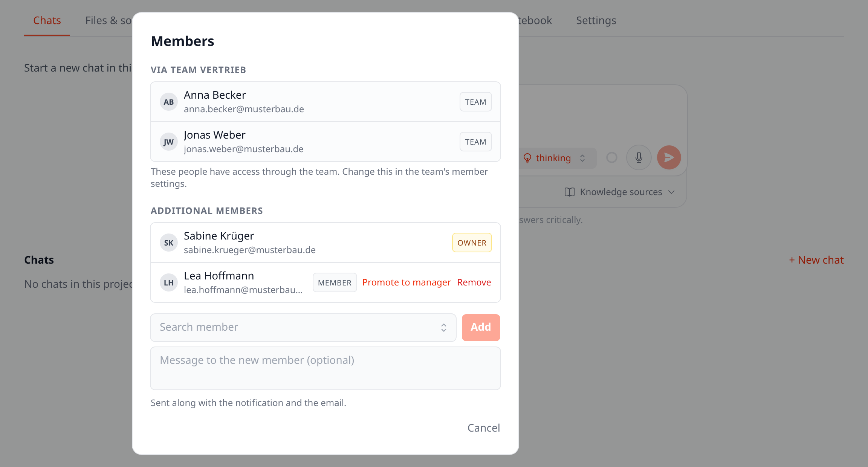This screenshot has height=467, width=868.
Task: Click the SK avatar for Sabine Krüger
Action: (x=168, y=243)
